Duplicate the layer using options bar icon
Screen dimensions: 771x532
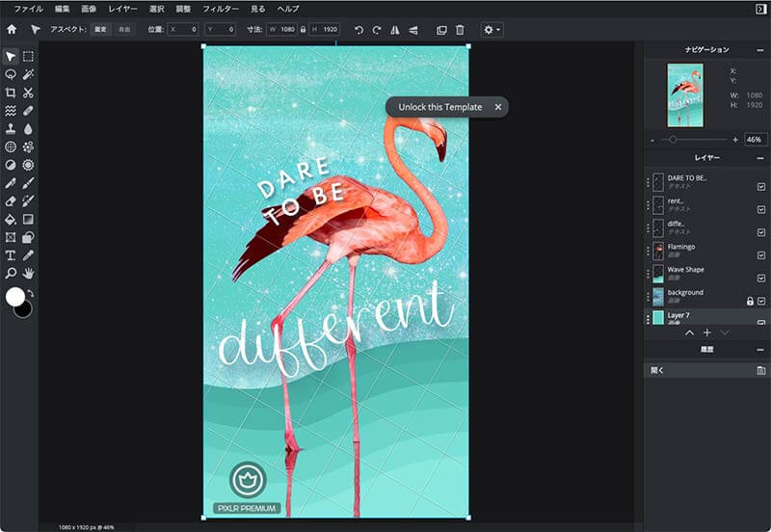click(441, 30)
